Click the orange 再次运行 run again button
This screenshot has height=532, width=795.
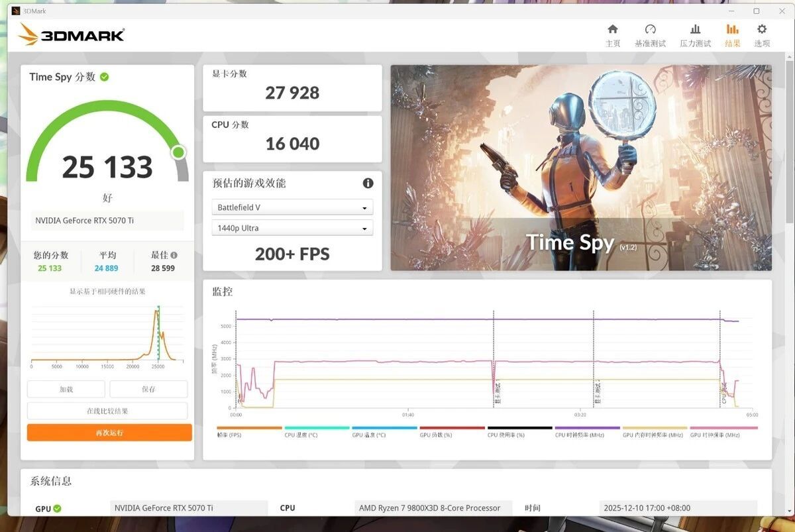(109, 433)
